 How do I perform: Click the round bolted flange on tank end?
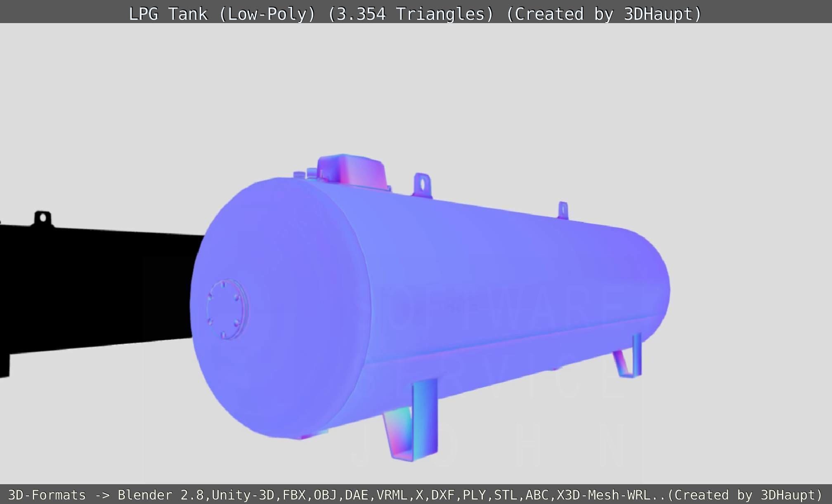(x=227, y=309)
